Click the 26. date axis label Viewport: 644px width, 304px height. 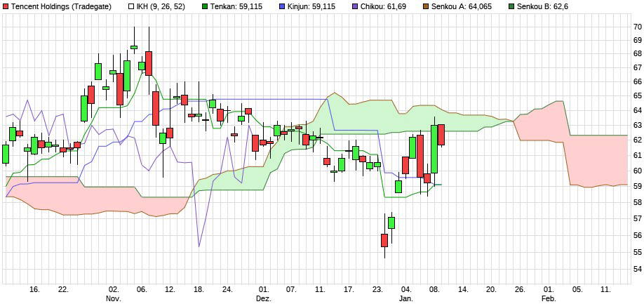[x=521, y=289]
